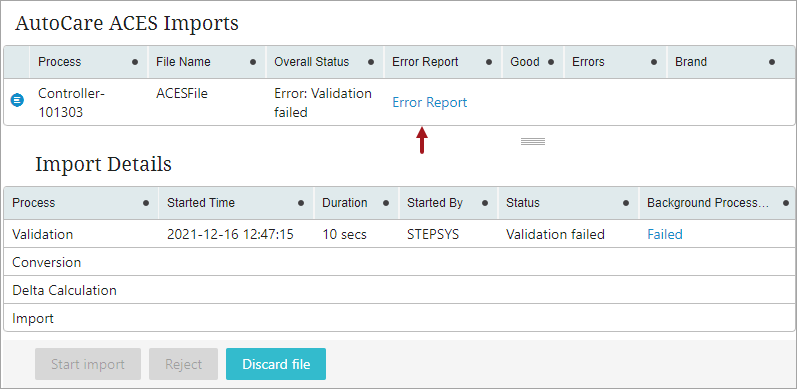Click the splitter handle between panels
The width and height of the screenshot is (797, 389).
(533, 141)
